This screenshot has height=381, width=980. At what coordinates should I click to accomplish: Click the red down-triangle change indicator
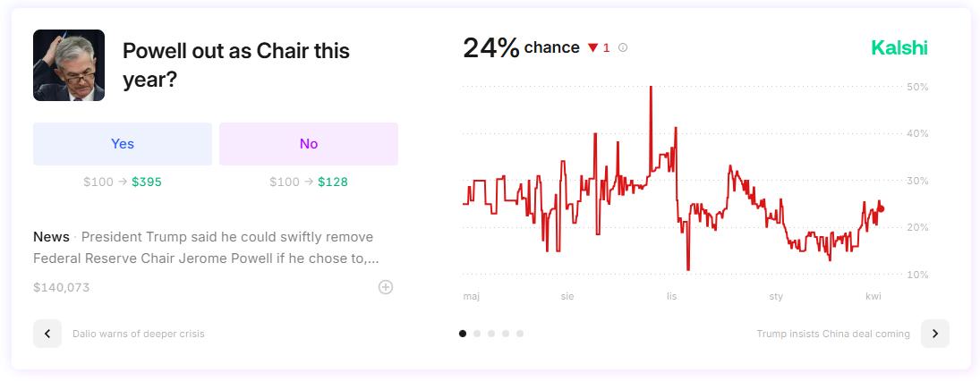tap(592, 48)
